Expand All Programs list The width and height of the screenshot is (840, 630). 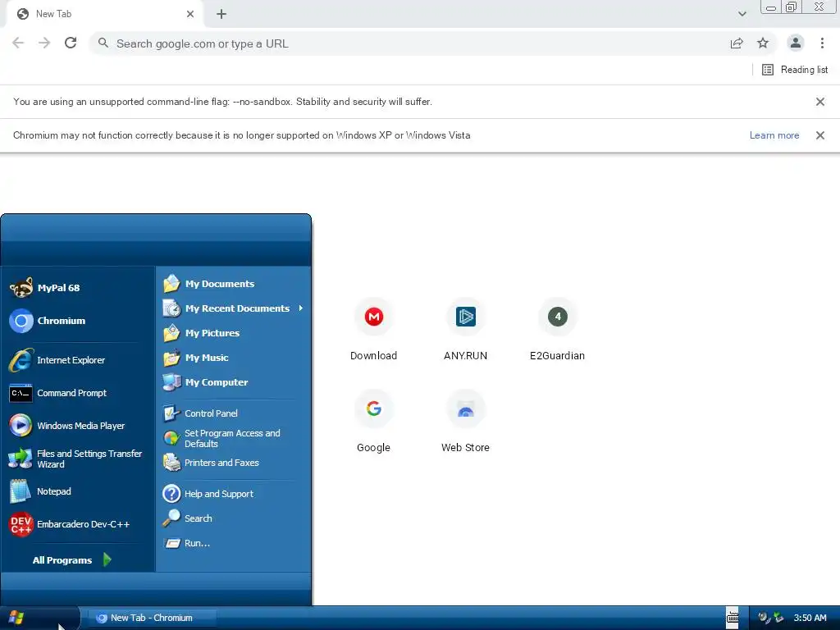72,559
